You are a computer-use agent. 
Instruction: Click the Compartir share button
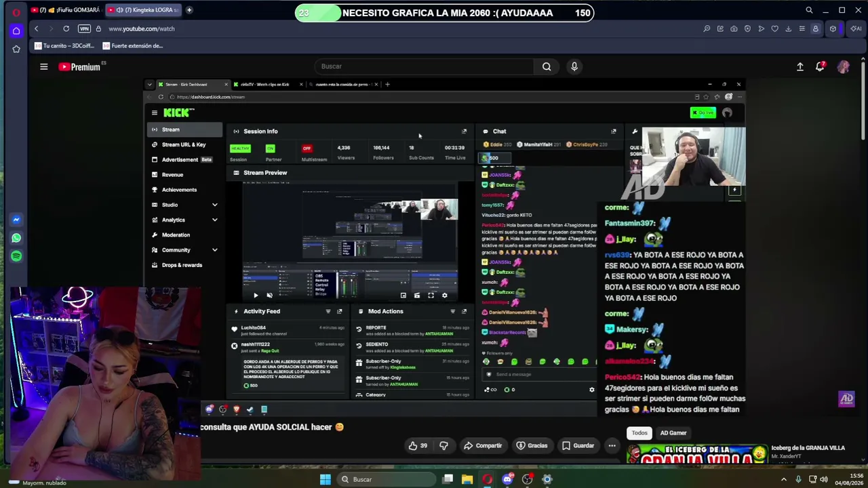(x=482, y=445)
